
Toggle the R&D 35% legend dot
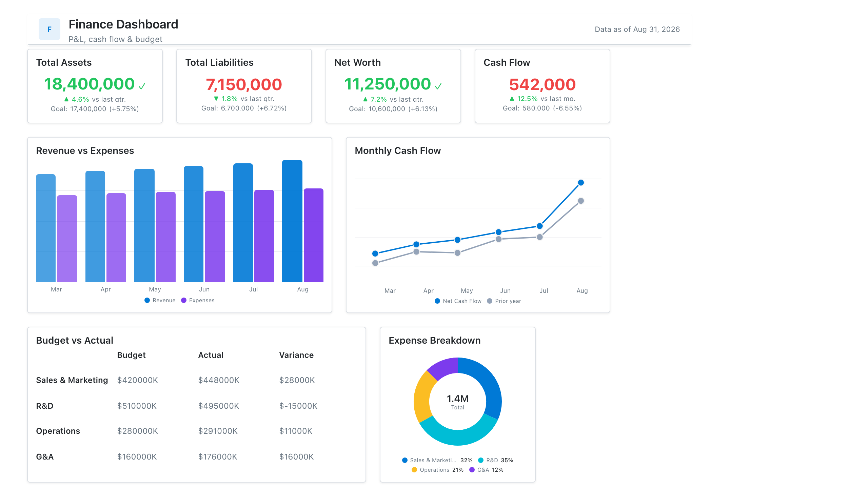pyautogui.click(x=481, y=460)
